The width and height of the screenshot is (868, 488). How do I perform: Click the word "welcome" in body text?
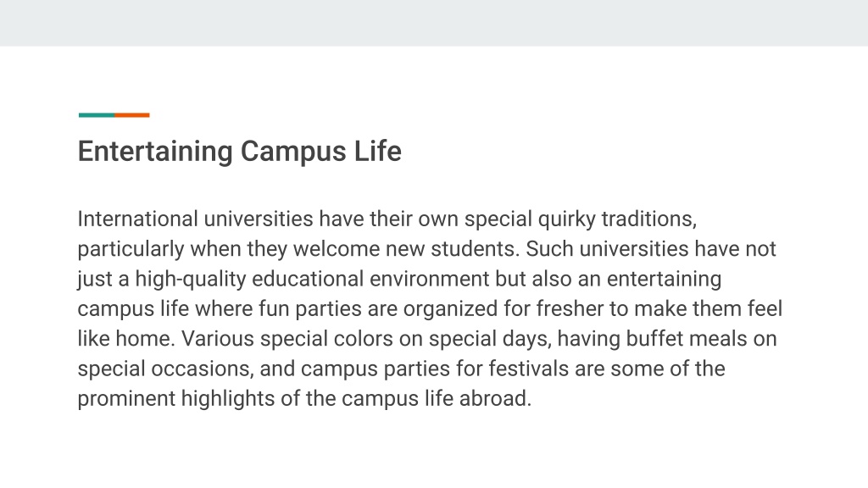click(336, 249)
